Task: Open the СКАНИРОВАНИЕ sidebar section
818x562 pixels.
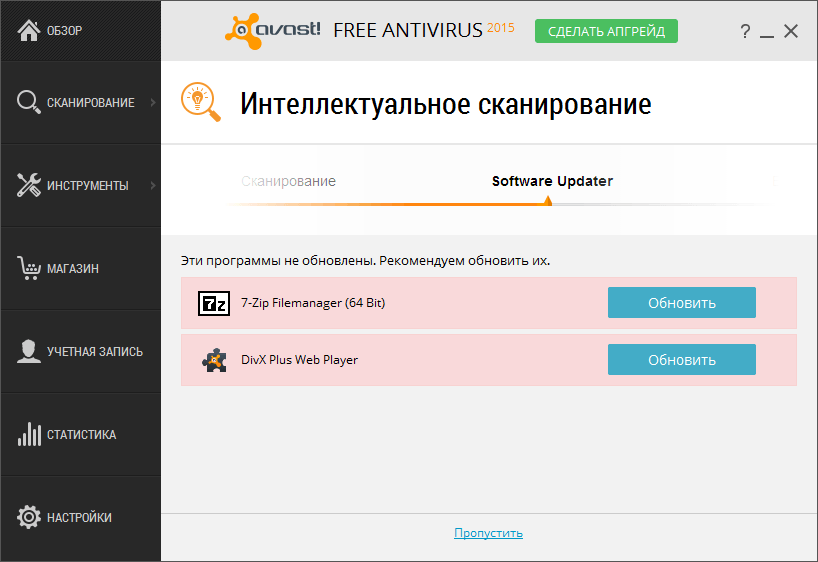Action: coord(80,102)
